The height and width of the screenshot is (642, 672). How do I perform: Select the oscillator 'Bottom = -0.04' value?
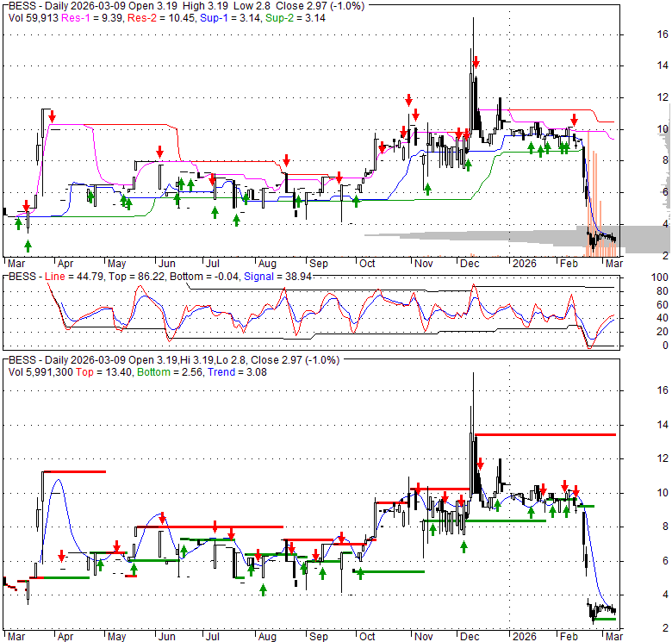click(204, 277)
